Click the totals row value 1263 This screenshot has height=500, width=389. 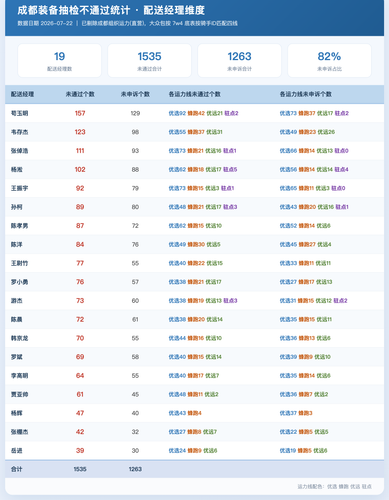pyautogui.click(x=135, y=469)
